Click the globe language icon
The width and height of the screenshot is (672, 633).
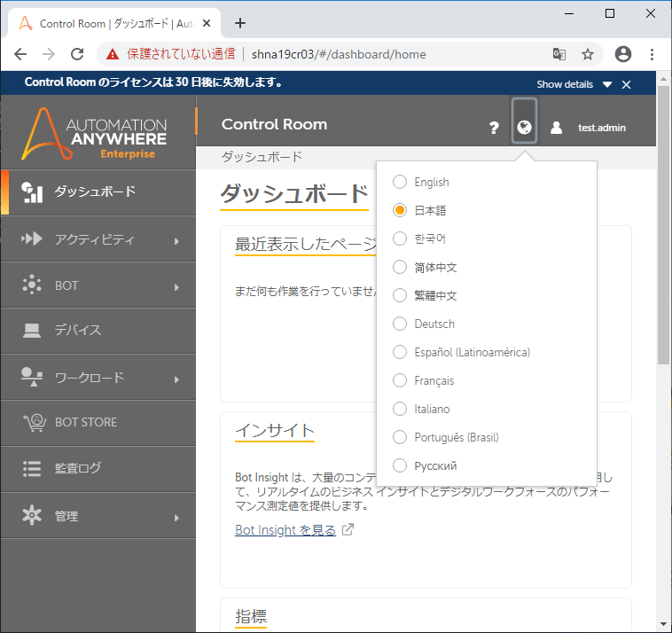click(x=524, y=128)
